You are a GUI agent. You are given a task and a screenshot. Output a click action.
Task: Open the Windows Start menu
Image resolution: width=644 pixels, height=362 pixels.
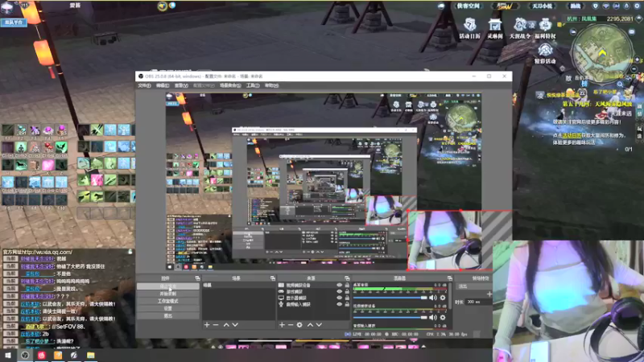pos(8,356)
